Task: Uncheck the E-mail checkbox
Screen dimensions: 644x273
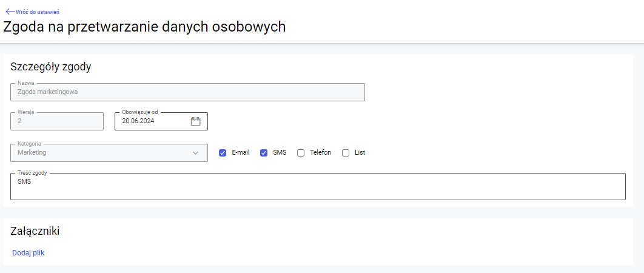Action: [223, 153]
